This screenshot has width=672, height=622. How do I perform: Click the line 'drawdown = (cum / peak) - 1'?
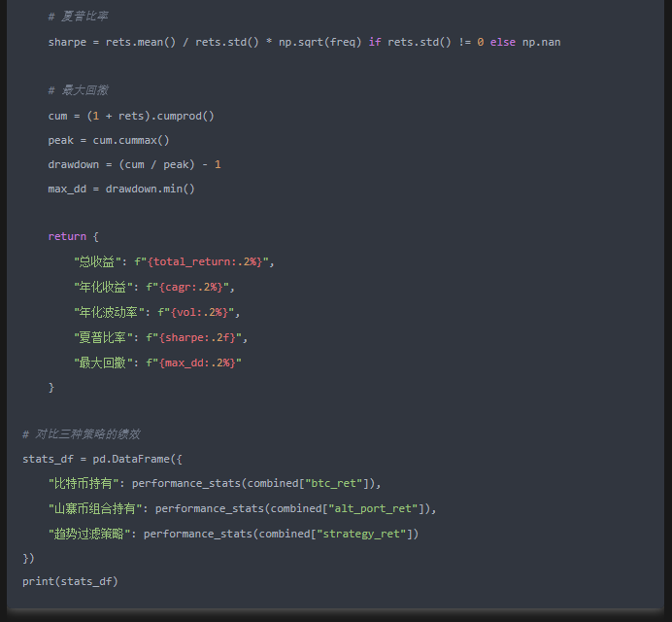[x=135, y=164]
